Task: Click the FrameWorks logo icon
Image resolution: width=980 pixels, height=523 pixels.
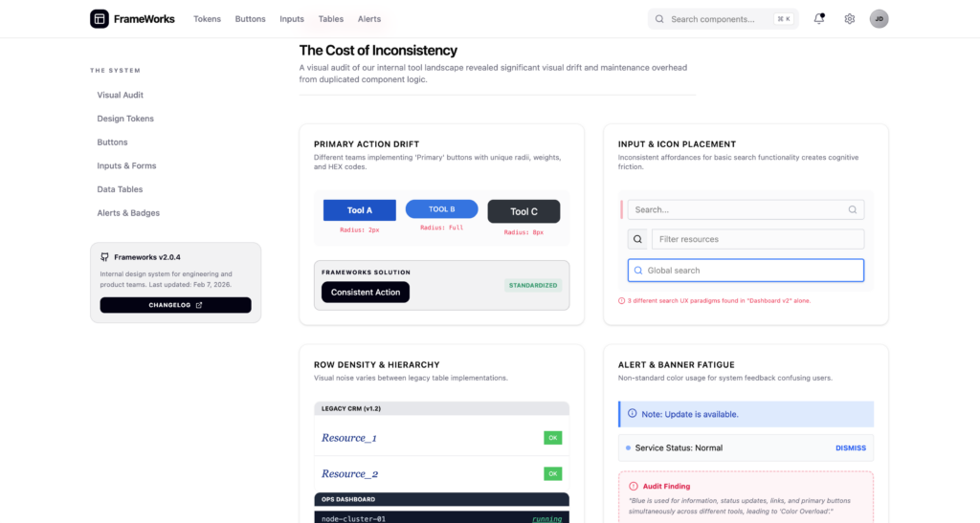Action: tap(100, 19)
